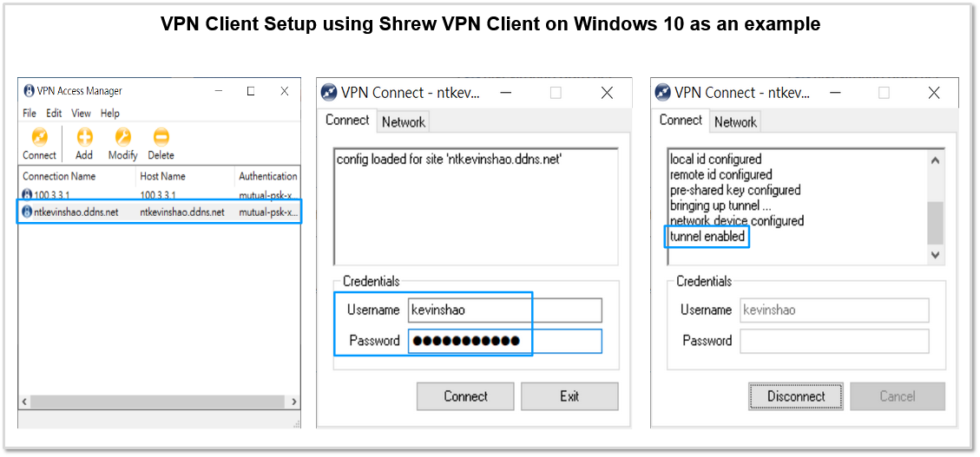Screen dimensions: 980x457
Task: Click the log scrollbar up arrow
Action: [x=935, y=160]
